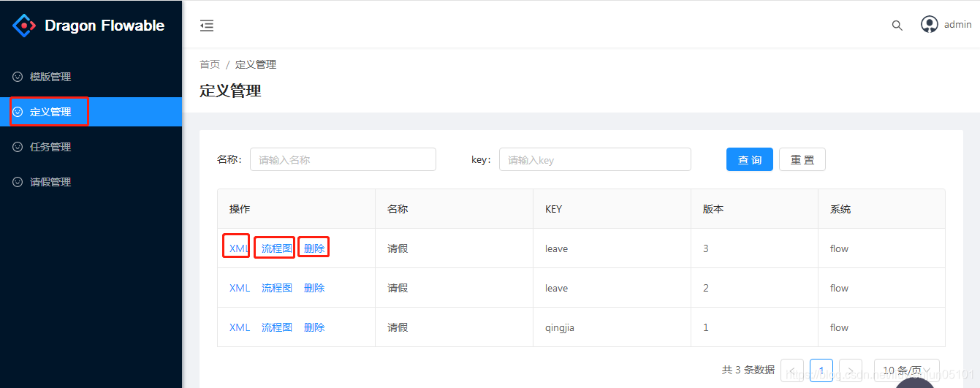Screen dimensions: 980x388
Task: Click 删除 for leave version 2
Action: point(314,288)
